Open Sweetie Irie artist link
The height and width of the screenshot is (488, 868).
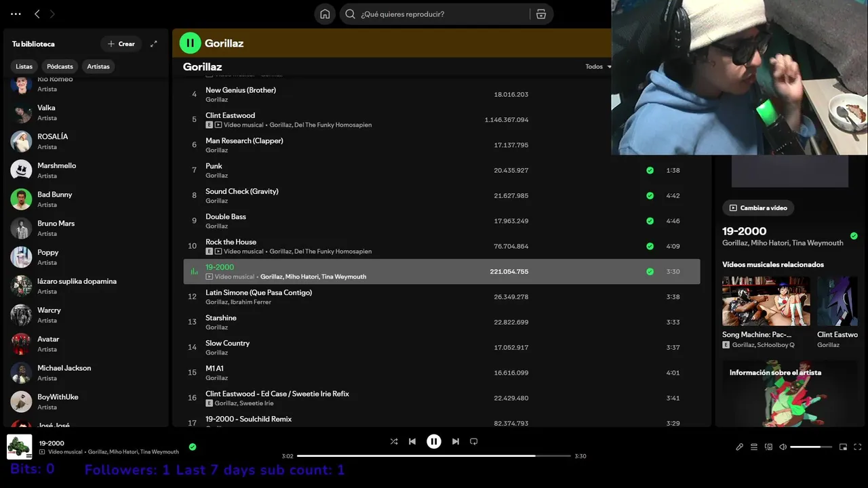[x=256, y=403]
